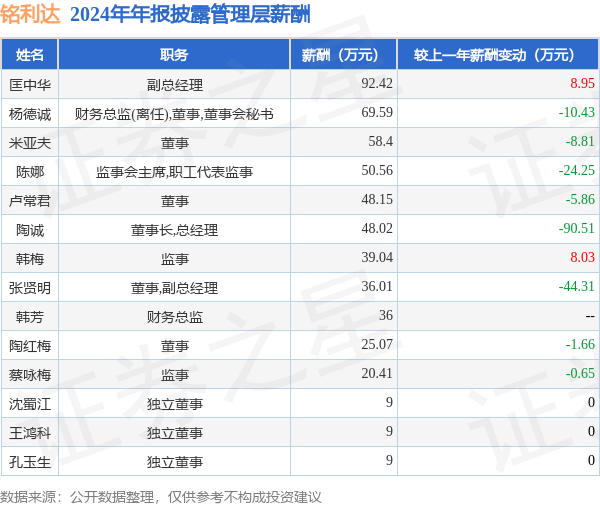Select the name 陈娜
Viewport: 600px width, 506px height.
(30, 172)
